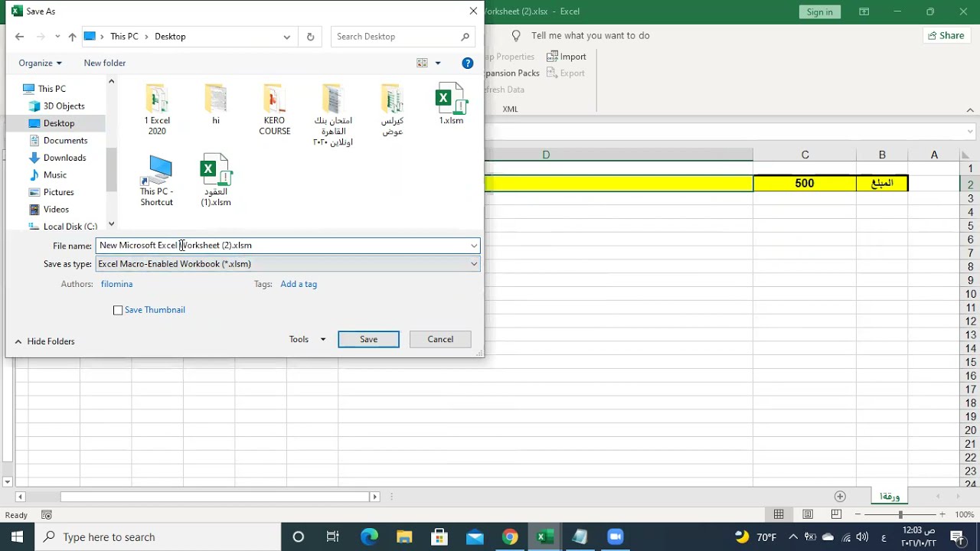
Task: Refresh the Desktop folder listing
Action: tap(310, 36)
